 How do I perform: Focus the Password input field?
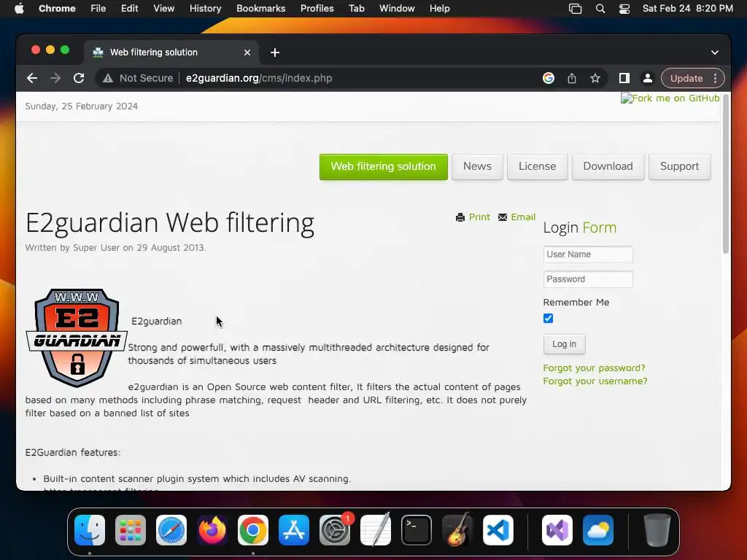588,279
